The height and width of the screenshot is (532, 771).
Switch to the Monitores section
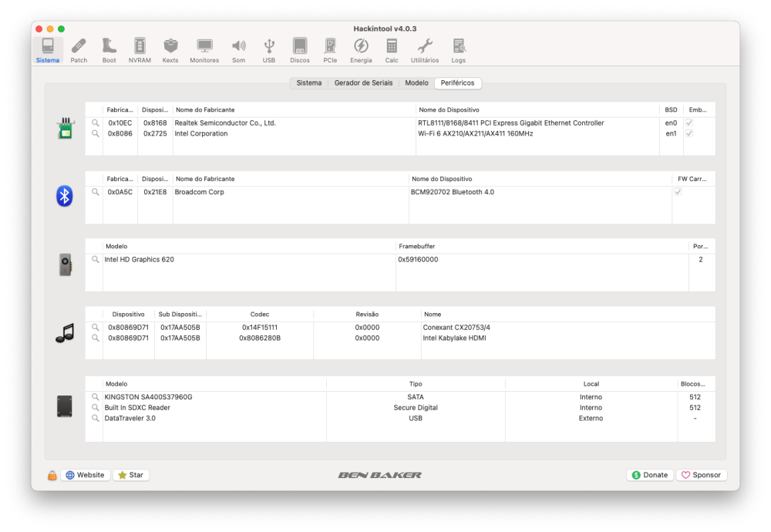coord(204,51)
